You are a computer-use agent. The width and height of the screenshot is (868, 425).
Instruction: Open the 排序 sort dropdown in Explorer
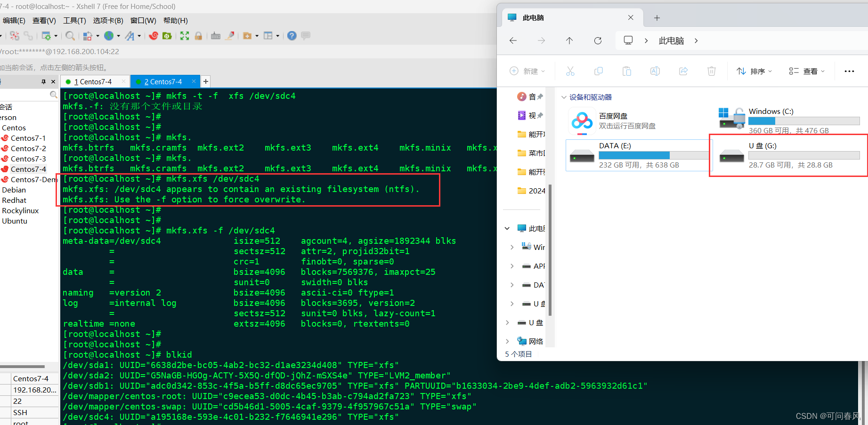[754, 71]
